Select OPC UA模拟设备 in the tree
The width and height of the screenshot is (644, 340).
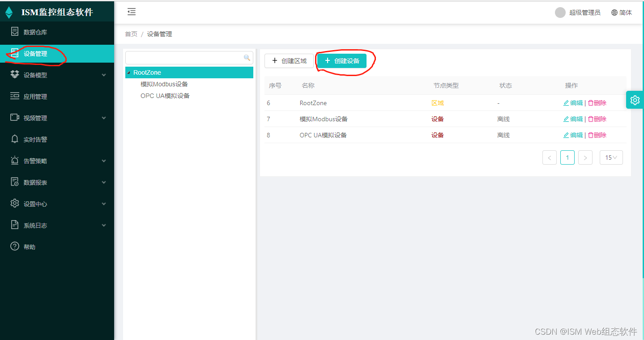[165, 96]
